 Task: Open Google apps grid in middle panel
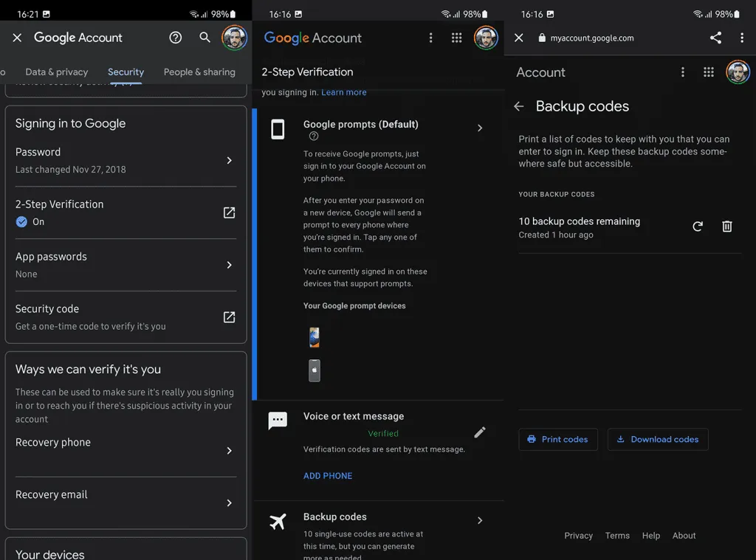[x=456, y=38]
